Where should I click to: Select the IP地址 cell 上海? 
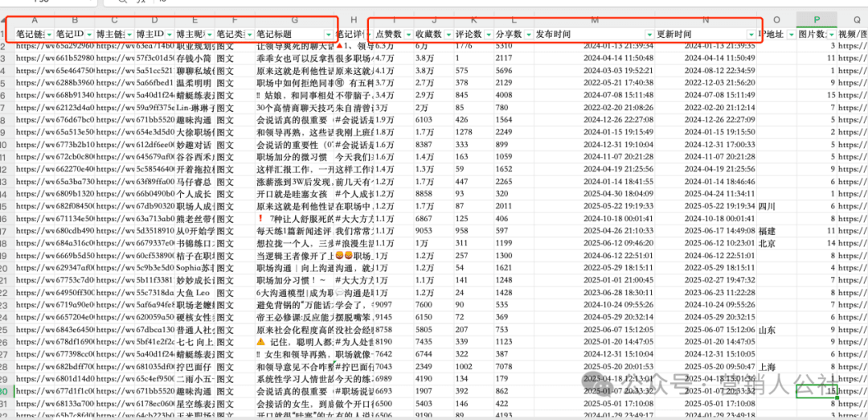coord(776,367)
